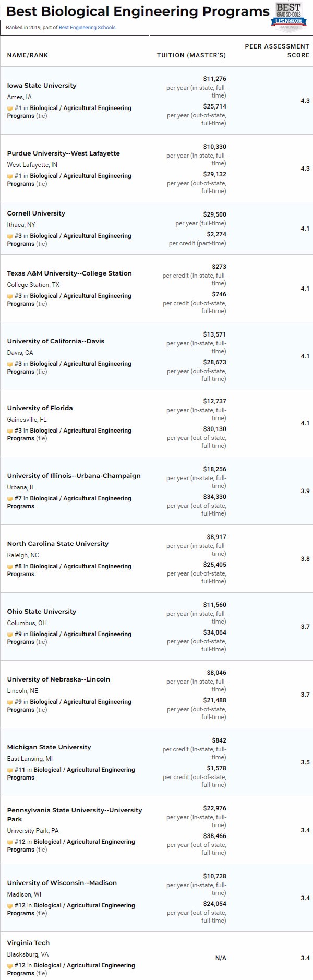Open the Best Engineering Schools link
The image size is (313, 980).
coord(87,27)
